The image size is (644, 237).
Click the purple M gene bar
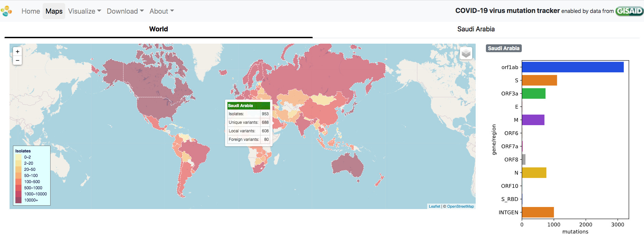533,120
